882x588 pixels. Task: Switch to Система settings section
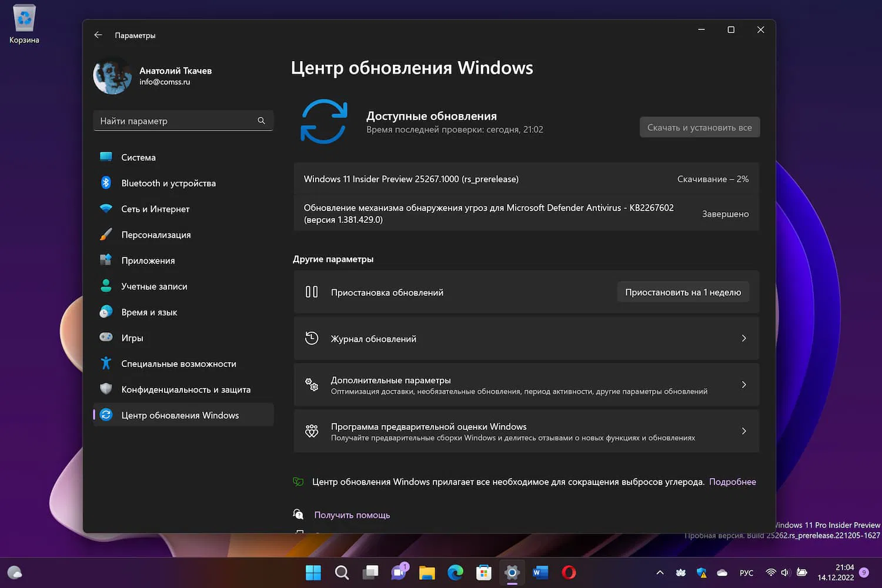[x=106, y=157]
